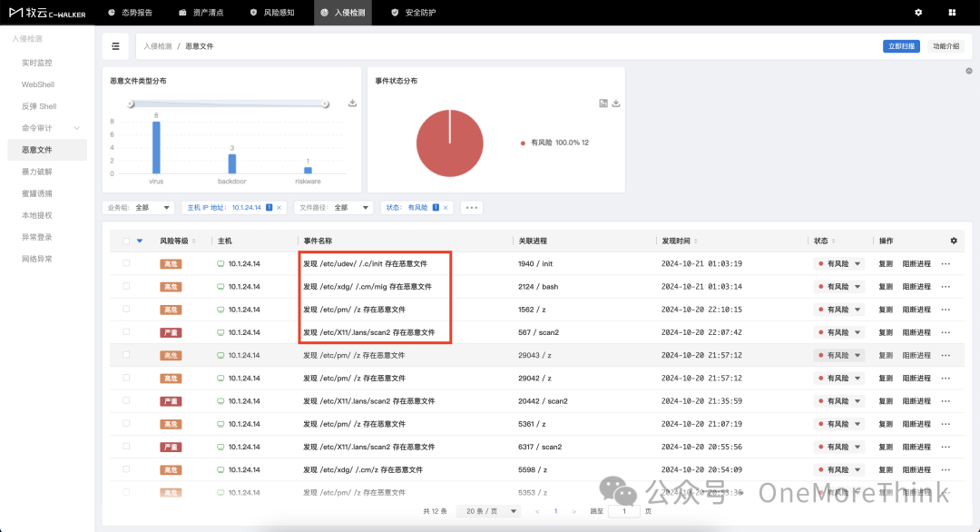
Task: Open the 业务组 dropdown
Action: [139, 208]
